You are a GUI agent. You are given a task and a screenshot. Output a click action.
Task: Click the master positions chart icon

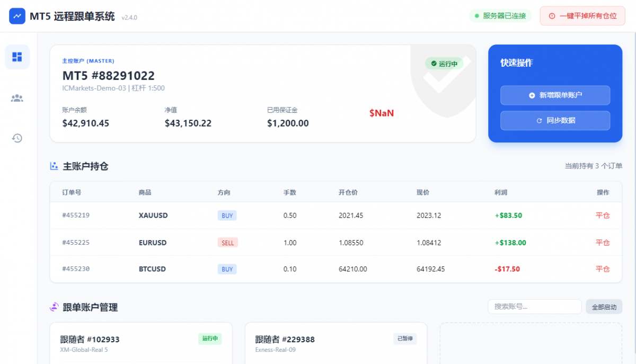click(54, 166)
